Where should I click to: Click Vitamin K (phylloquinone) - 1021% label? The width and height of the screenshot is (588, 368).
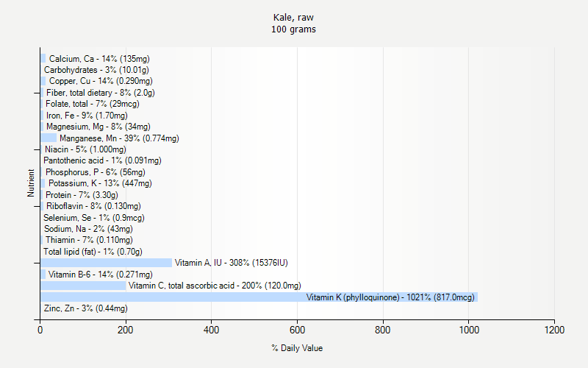point(390,297)
